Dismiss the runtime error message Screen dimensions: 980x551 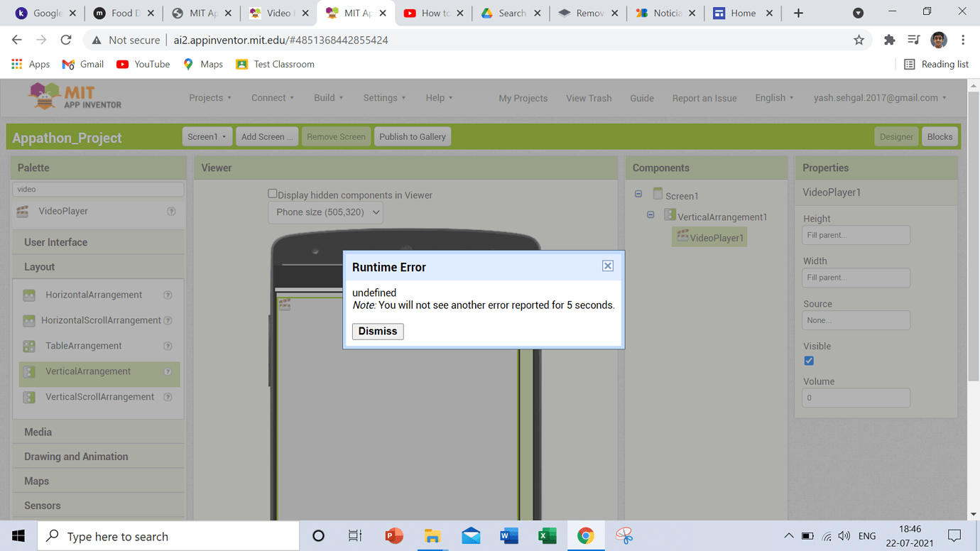(x=378, y=332)
